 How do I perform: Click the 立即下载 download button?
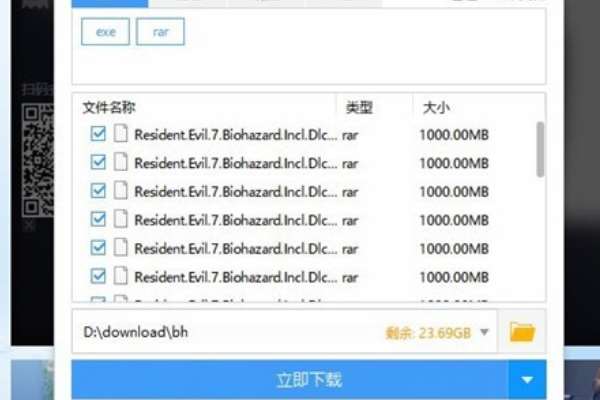[x=290, y=380]
